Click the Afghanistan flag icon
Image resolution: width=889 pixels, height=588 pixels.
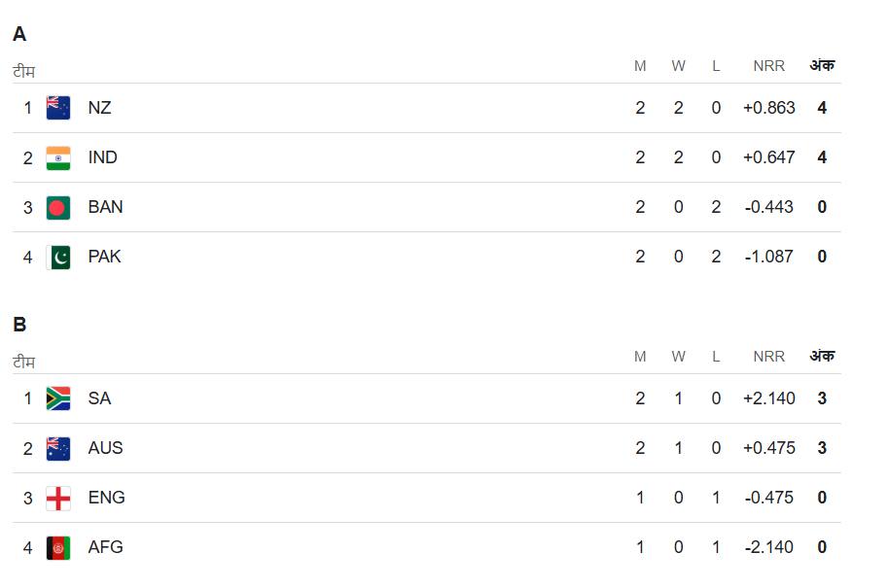click(x=58, y=547)
